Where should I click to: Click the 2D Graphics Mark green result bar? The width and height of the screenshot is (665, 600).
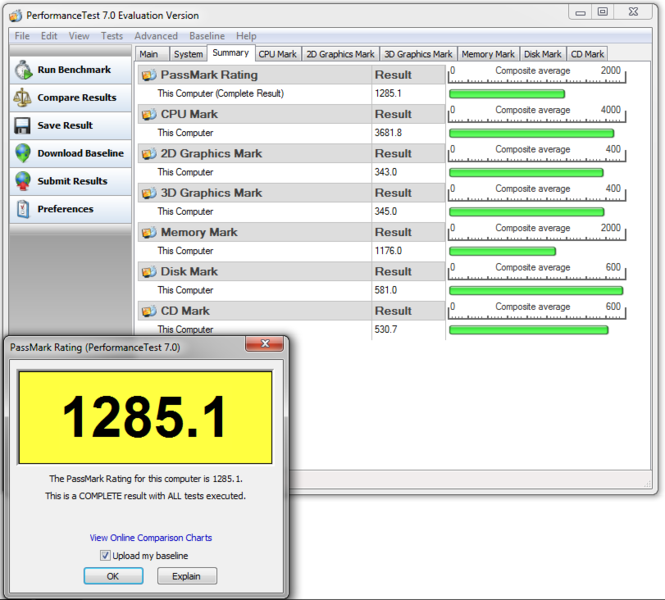click(526, 173)
